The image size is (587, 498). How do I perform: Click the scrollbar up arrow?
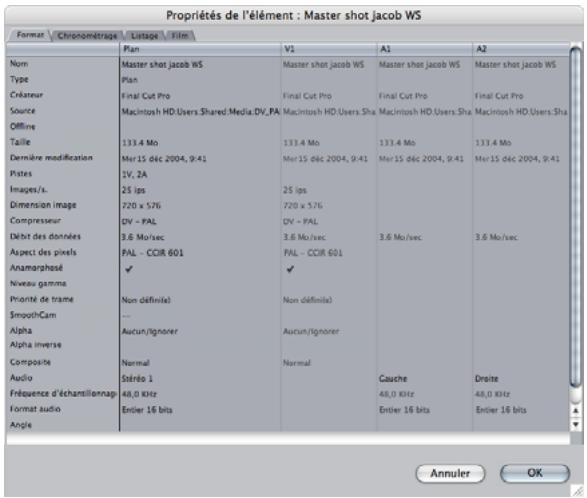576,411
